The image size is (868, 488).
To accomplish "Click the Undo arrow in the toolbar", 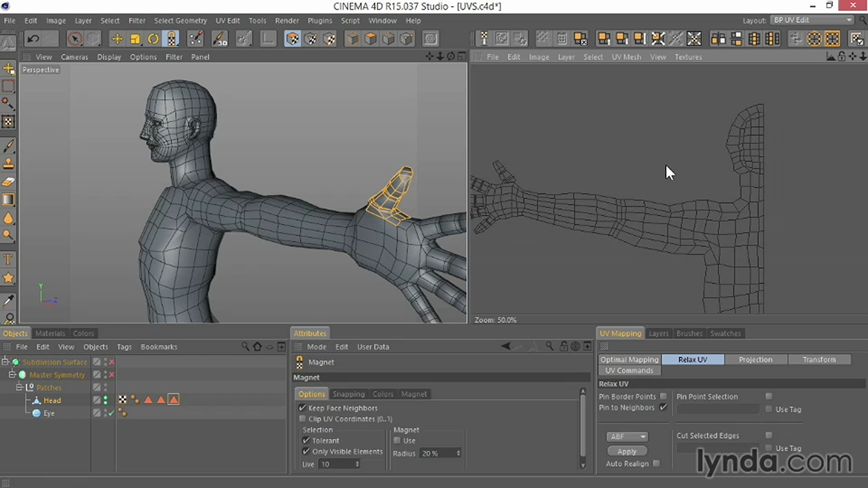I will (33, 38).
